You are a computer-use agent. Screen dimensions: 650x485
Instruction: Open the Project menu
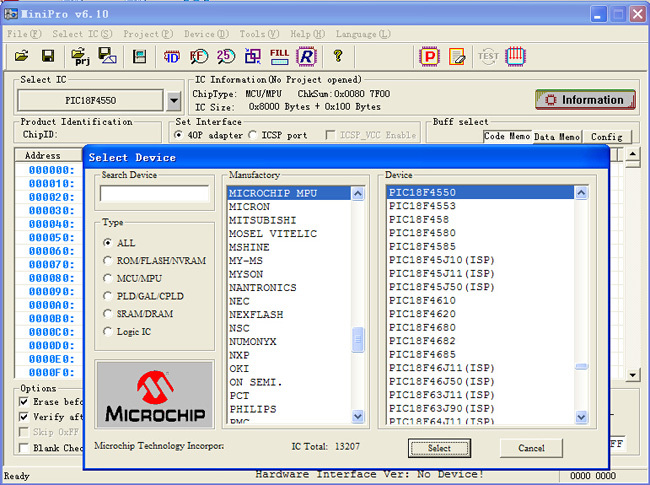[148, 34]
